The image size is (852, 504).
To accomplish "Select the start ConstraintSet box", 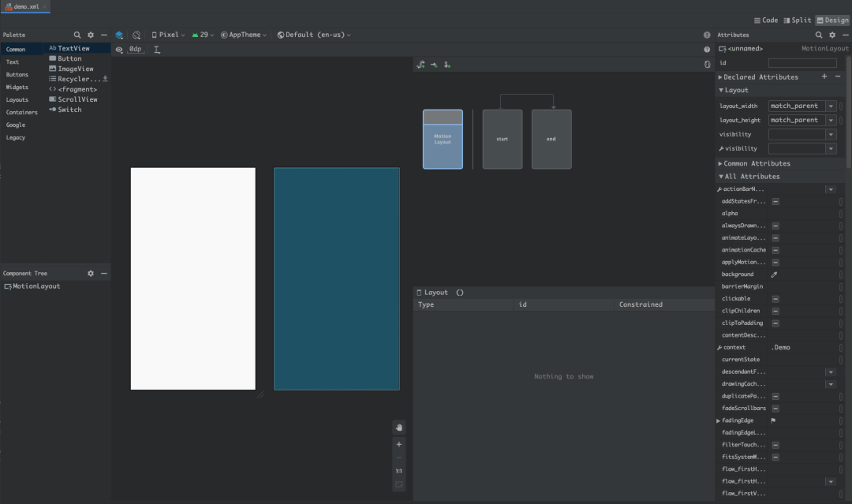I will tap(502, 139).
